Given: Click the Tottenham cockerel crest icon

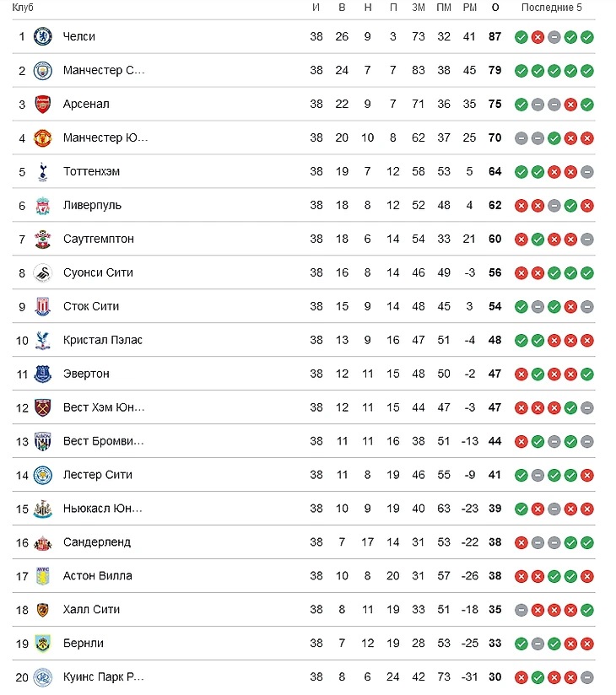Looking at the screenshot, I should [42, 171].
